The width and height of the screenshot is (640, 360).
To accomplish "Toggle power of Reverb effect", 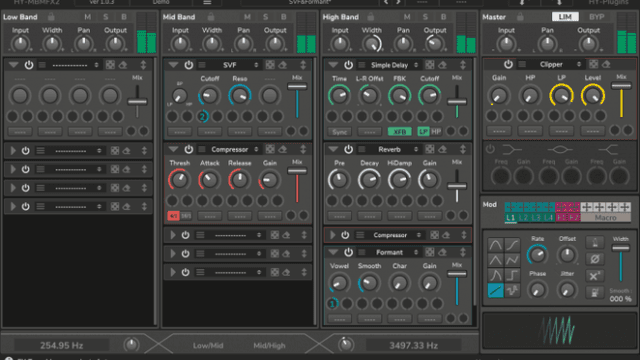I will (x=348, y=149).
